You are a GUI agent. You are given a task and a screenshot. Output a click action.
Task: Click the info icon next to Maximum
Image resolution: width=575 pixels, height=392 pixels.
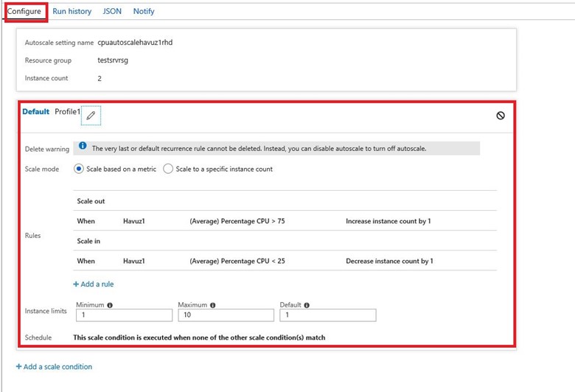[x=212, y=305]
